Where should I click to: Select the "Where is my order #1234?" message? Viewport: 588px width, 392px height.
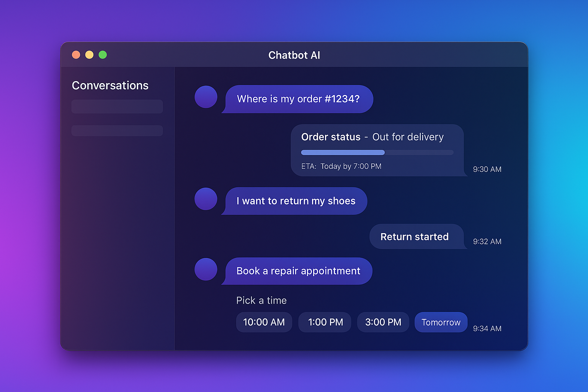(298, 99)
